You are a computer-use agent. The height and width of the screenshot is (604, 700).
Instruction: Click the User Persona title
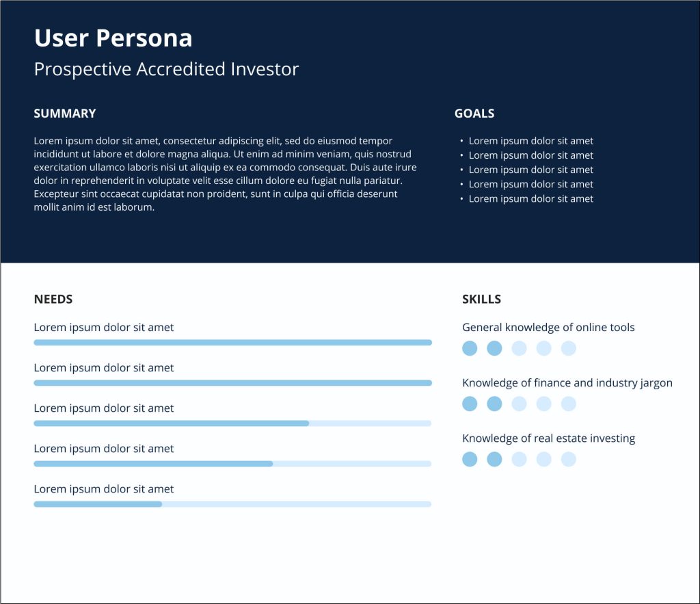coord(113,38)
